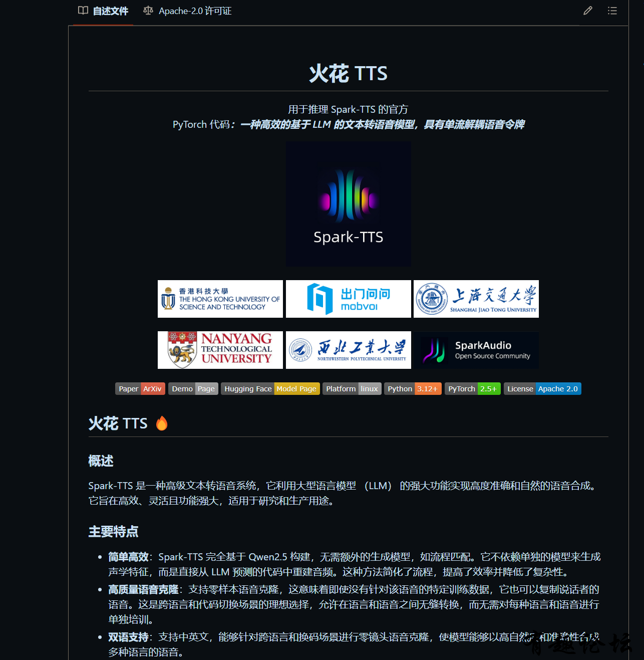
Task: Click the book icon beside 自述文件
Action: tap(83, 11)
